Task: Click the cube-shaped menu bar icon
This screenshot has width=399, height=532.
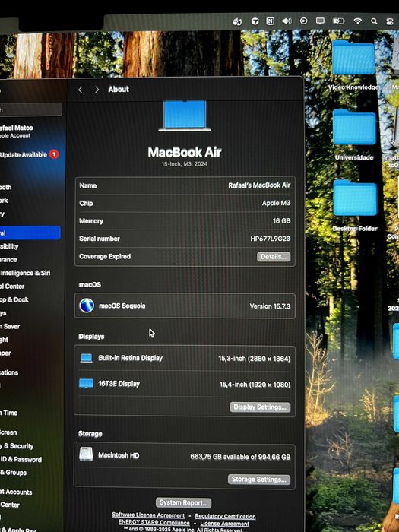Action: 255,21
